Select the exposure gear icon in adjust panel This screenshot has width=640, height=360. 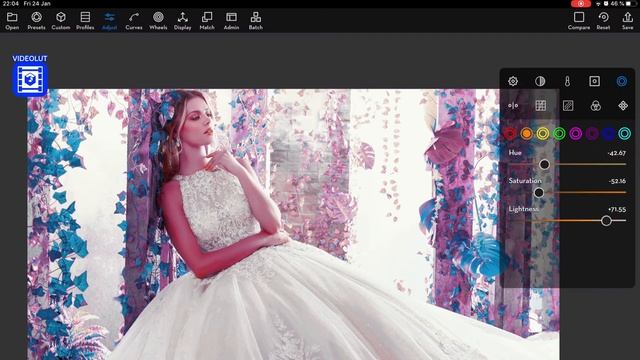[x=513, y=81]
